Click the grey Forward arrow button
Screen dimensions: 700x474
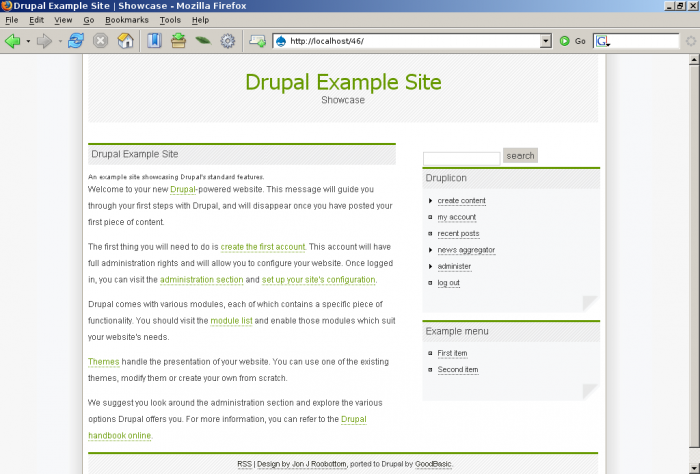[x=45, y=41]
